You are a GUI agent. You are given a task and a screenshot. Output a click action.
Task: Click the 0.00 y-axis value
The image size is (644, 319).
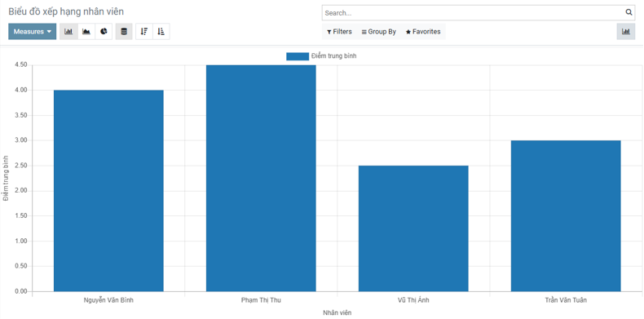pos(20,291)
